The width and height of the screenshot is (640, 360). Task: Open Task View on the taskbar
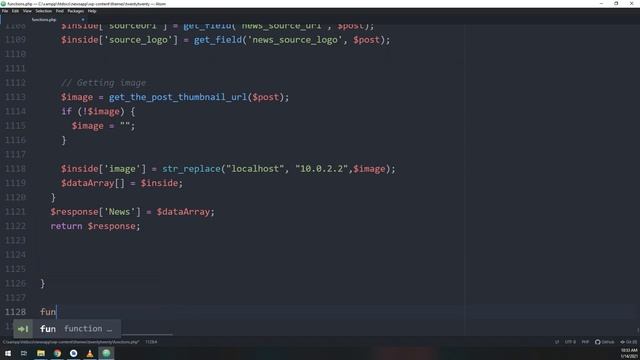pyautogui.click(x=24, y=353)
